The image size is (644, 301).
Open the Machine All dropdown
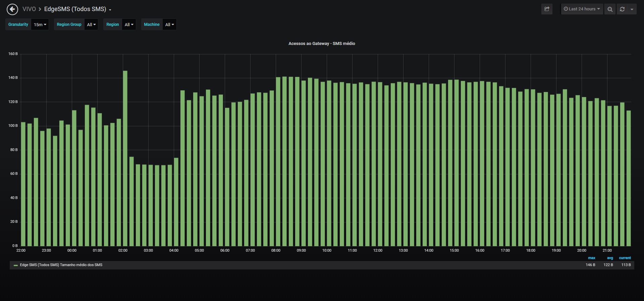pyautogui.click(x=169, y=24)
